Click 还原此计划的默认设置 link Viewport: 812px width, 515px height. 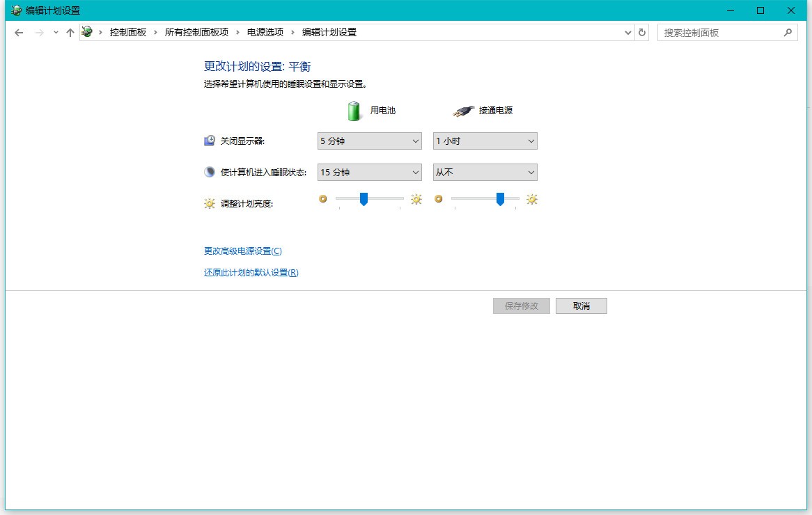coord(251,273)
